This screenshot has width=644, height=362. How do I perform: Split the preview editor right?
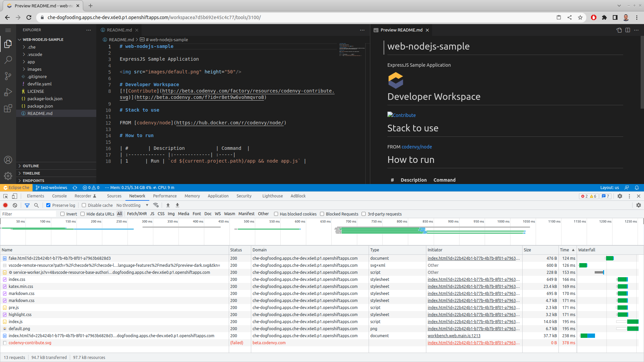(628, 30)
